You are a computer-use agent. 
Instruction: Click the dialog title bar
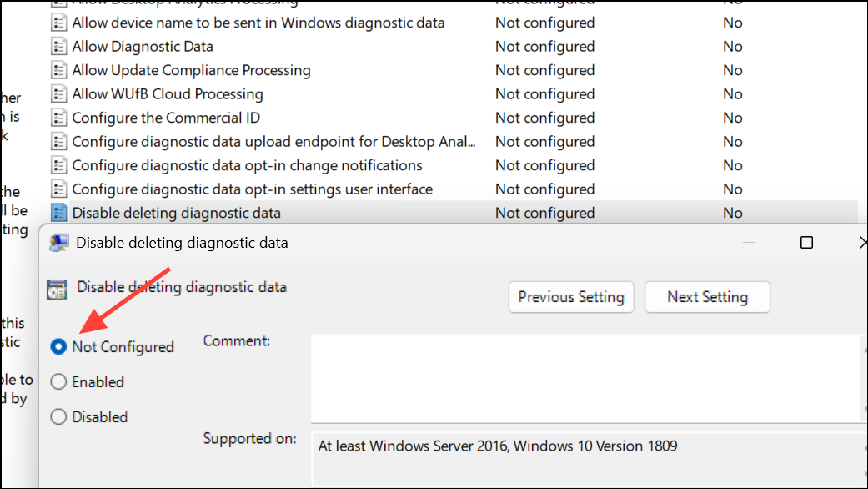(x=417, y=242)
